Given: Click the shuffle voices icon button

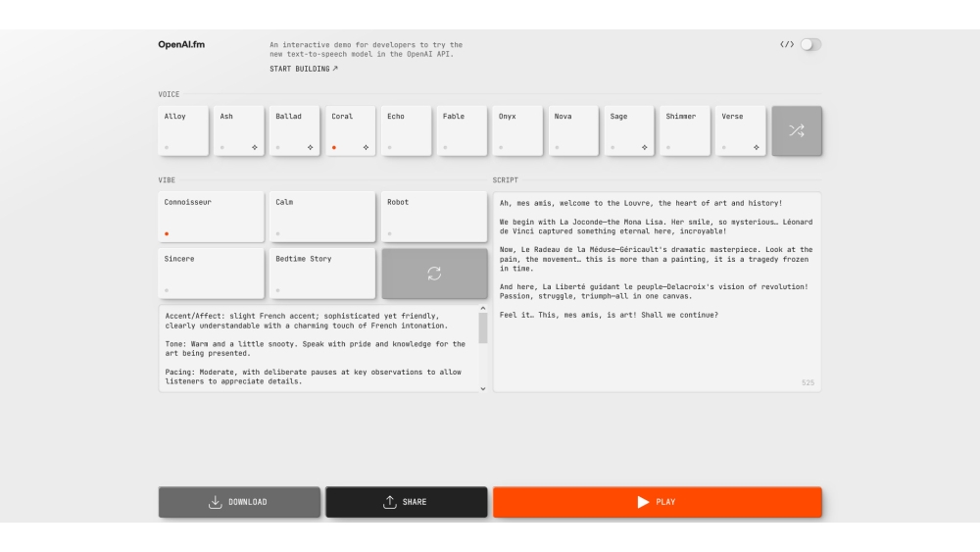Looking at the screenshot, I should click(x=796, y=131).
